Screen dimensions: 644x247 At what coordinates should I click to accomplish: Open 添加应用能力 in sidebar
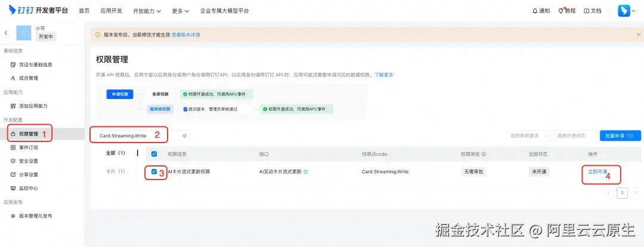pyautogui.click(x=29, y=106)
